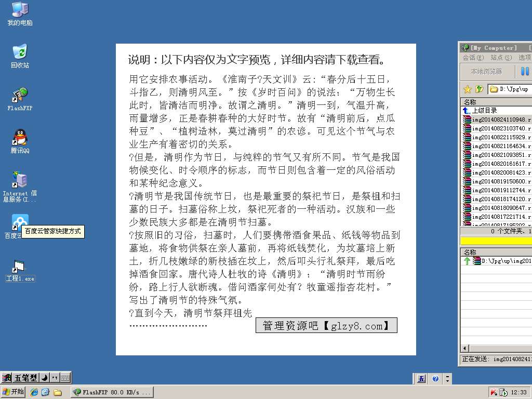Screen dimensions: 532x399
Task: Click the IME logo icon on language bar
Action: click(x=6, y=378)
